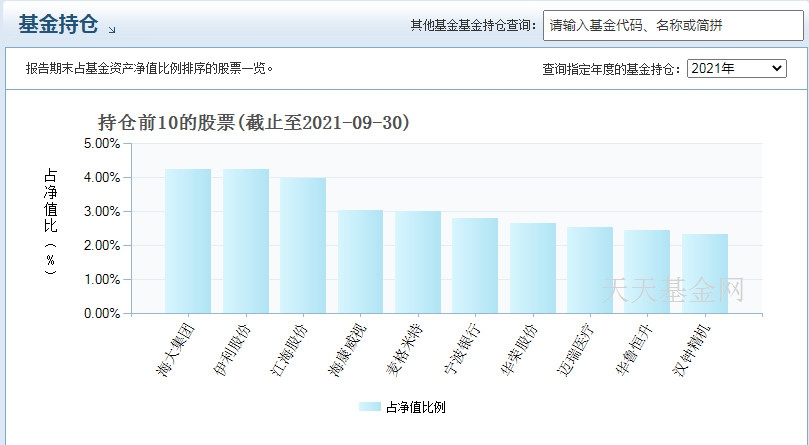The width and height of the screenshot is (809, 445).
Task: Click the 宁波银行 bar
Action: coord(475,266)
